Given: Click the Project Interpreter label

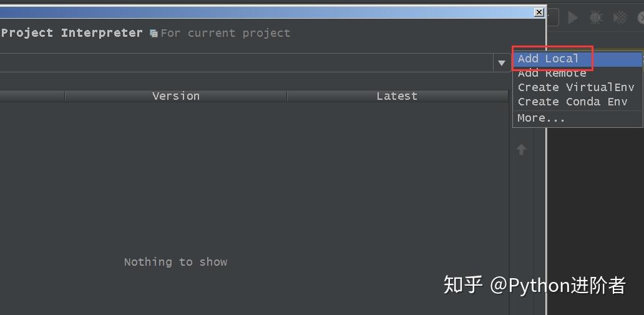Looking at the screenshot, I should pos(72,33).
